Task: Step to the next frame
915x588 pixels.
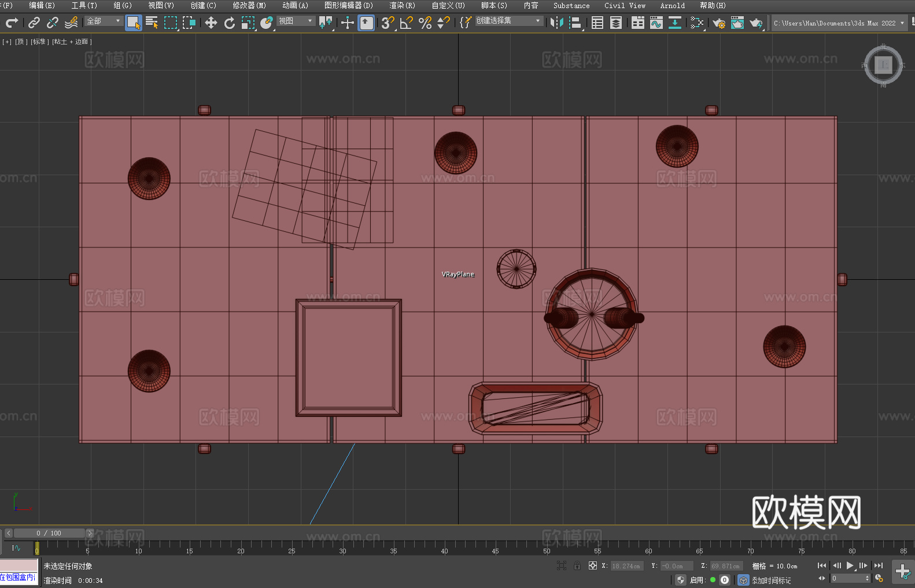Action: click(864, 565)
